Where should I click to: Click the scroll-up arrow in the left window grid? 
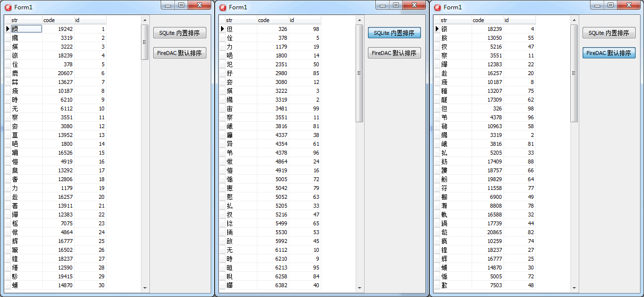coord(144,20)
